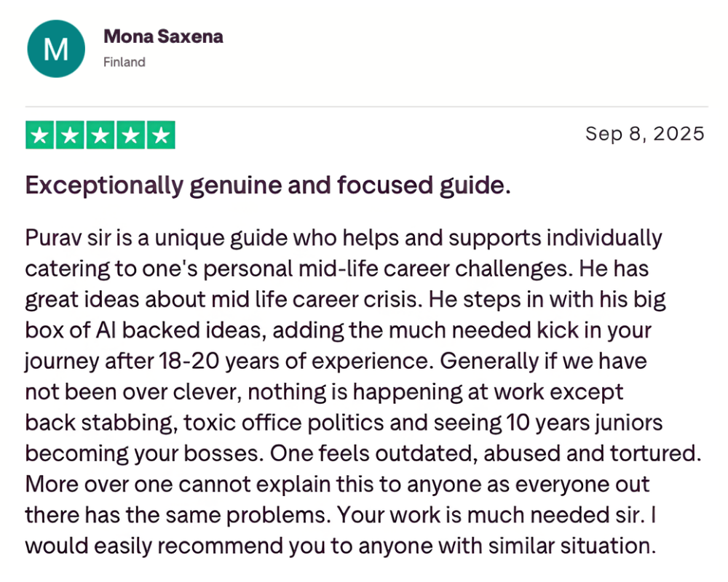Image resolution: width=728 pixels, height=582 pixels.
Task: Click the second green rating star
Action: [70, 135]
